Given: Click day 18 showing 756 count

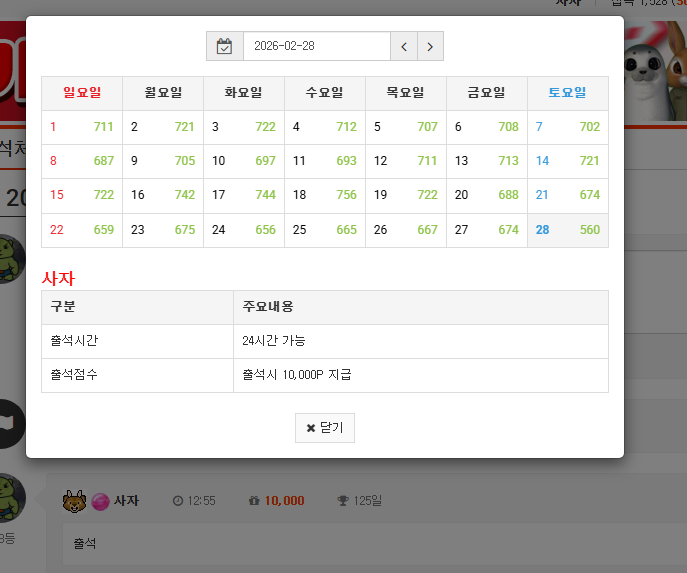Looking at the screenshot, I should (x=324, y=195).
